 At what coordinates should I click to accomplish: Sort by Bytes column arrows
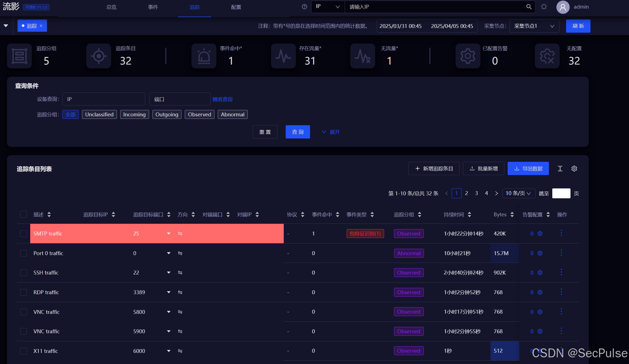512,214
